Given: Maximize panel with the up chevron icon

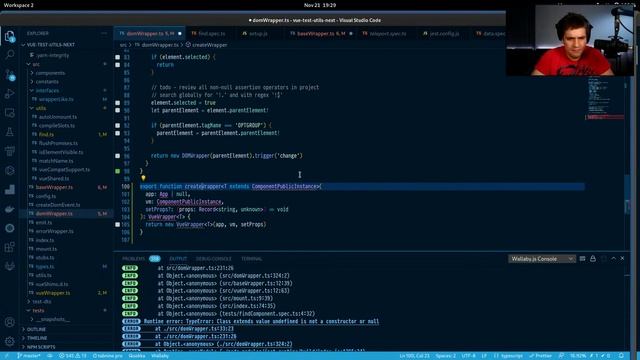Looking at the screenshot, I should (x=613, y=259).
